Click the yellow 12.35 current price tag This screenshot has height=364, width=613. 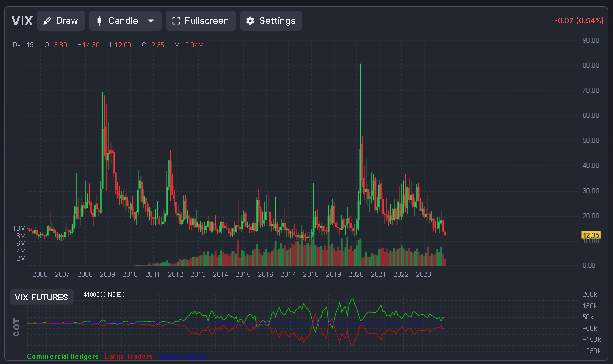point(591,235)
